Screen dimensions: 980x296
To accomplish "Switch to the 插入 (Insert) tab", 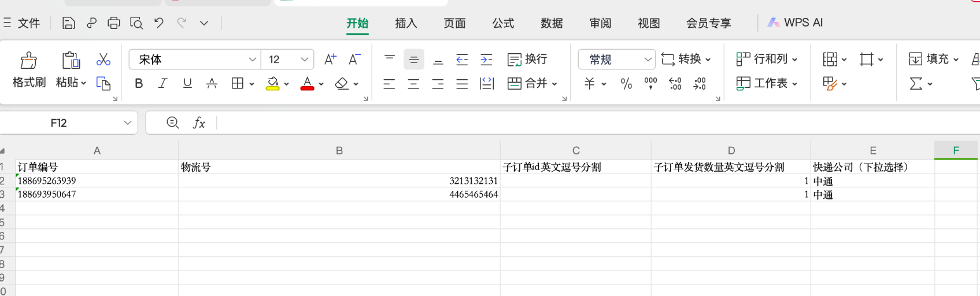I will 406,23.
